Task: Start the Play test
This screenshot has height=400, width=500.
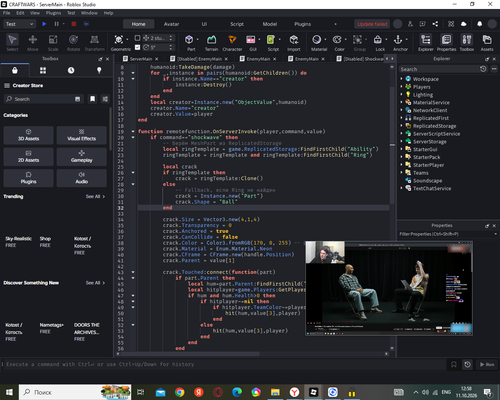Action: 44,24
